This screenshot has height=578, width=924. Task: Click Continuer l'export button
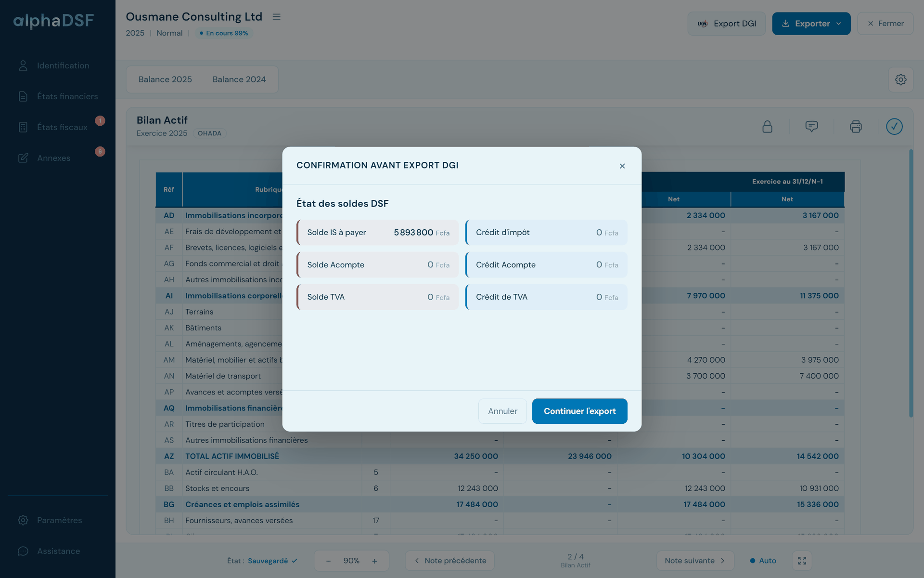click(x=579, y=411)
